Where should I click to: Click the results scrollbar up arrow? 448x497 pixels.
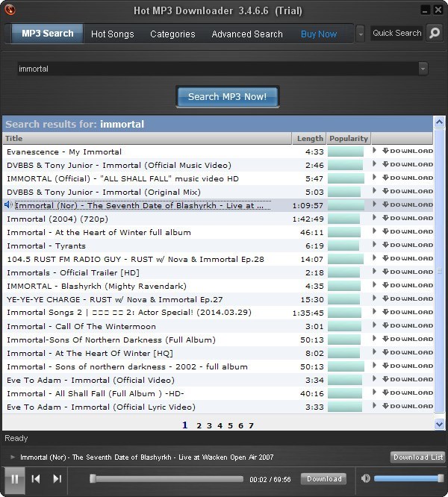click(439, 122)
